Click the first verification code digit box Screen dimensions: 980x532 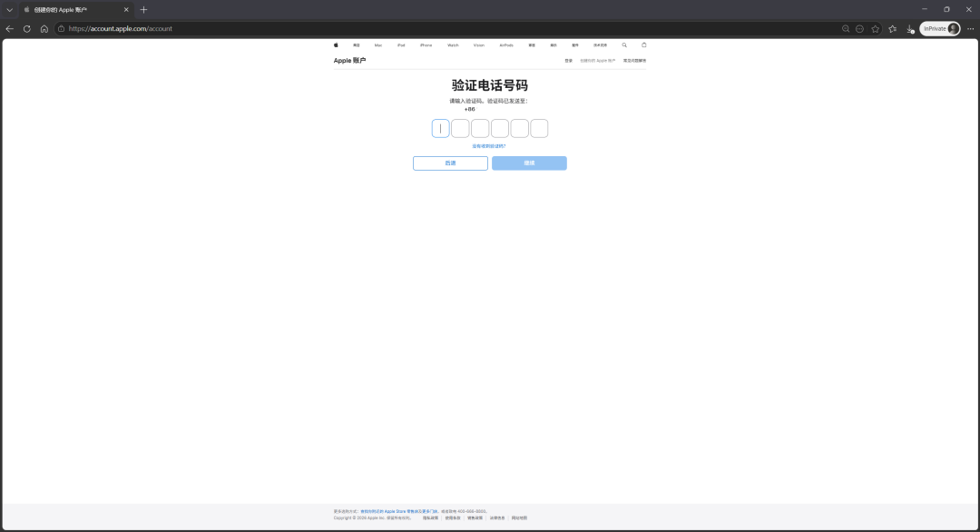440,129
